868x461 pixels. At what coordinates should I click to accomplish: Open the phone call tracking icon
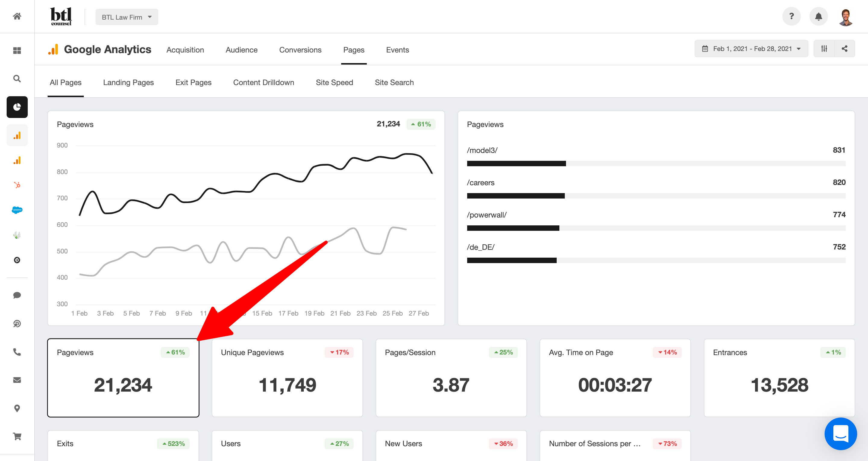point(17,352)
